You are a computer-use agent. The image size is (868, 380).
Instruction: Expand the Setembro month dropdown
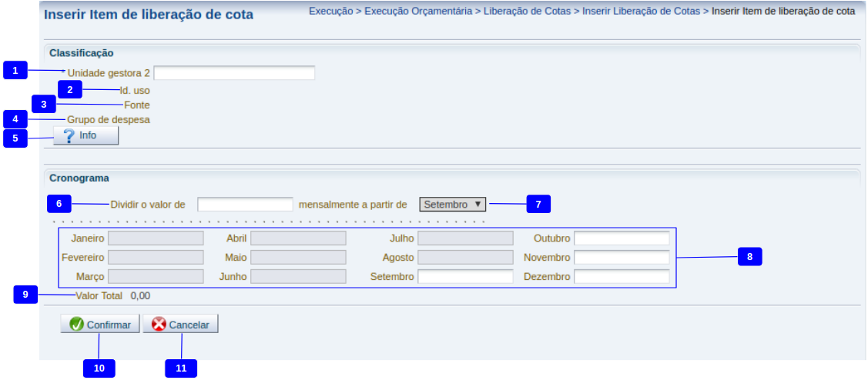tap(453, 205)
